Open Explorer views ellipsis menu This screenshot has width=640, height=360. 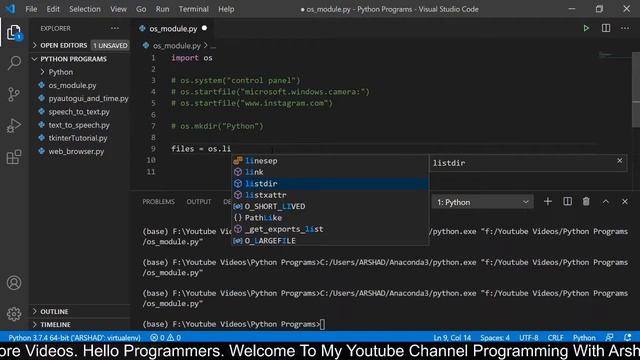click(x=115, y=28)
